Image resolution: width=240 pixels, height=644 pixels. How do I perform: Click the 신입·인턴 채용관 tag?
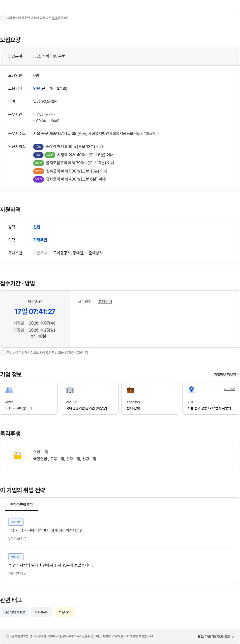tap(14, 612)
